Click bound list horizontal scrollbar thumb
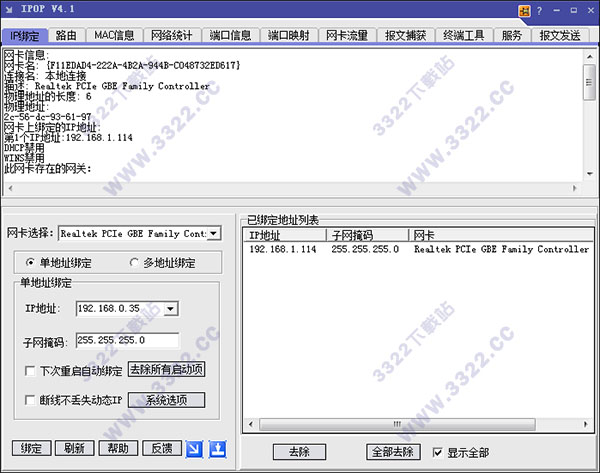 click(x=397, y=424)
